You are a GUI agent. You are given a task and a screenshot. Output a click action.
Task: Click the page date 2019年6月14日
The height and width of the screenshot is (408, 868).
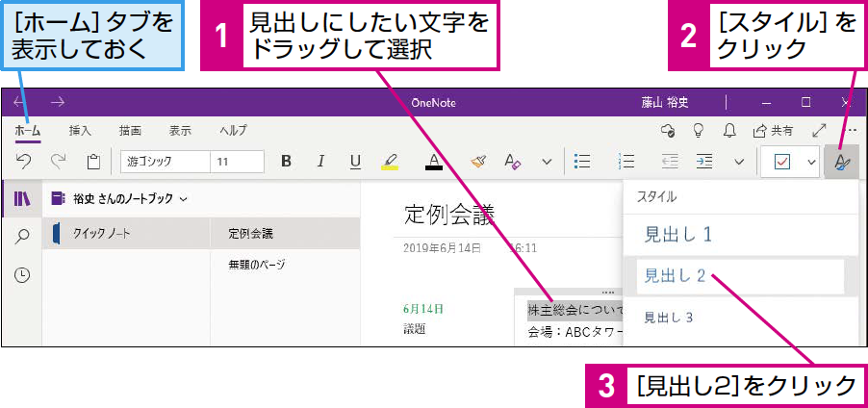pyautogui.click(x=442, y=248)
